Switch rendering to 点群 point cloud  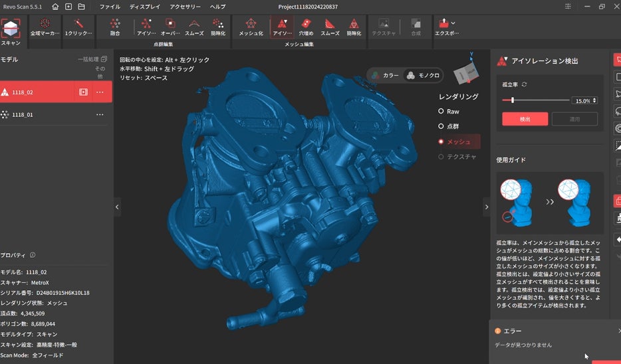448,126
